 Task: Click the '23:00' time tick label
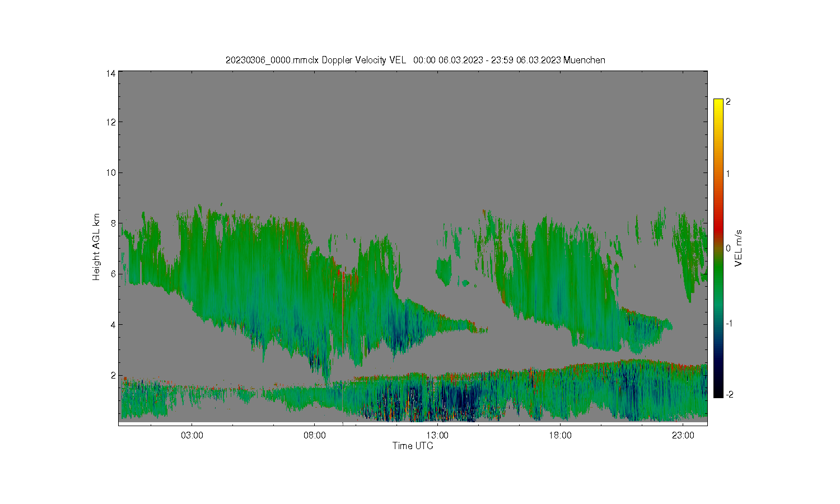(683, 436)
